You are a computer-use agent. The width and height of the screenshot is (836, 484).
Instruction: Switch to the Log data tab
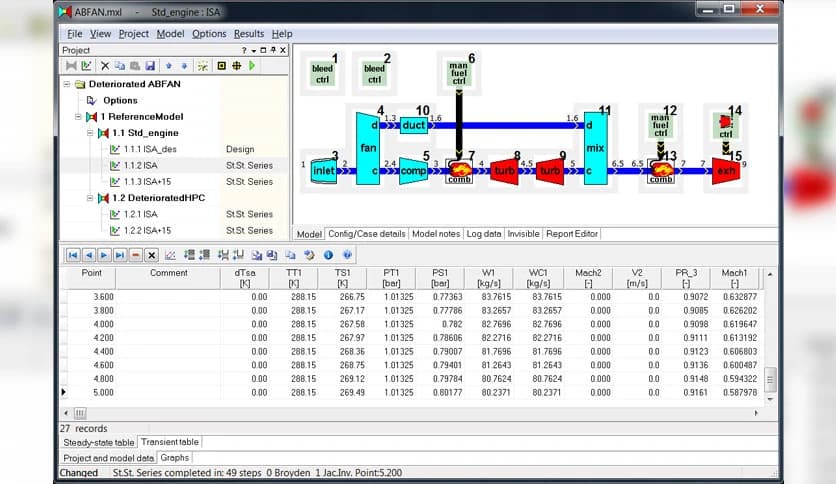484,234
